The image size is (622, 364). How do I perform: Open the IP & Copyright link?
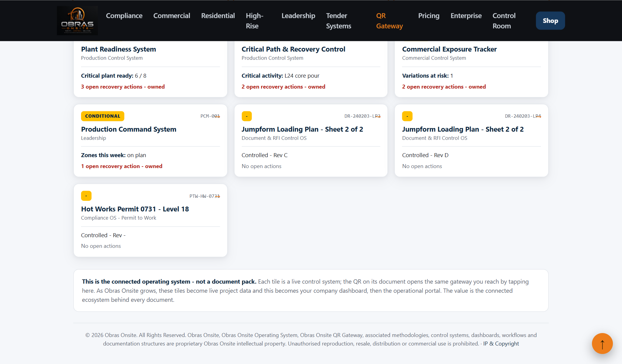pos(501,344)
